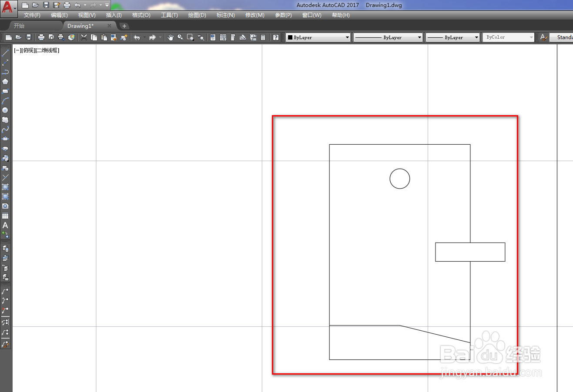Open the linetype ByLayer dropdown
Viewport: 573px width, 392px height.
(388, 37)
